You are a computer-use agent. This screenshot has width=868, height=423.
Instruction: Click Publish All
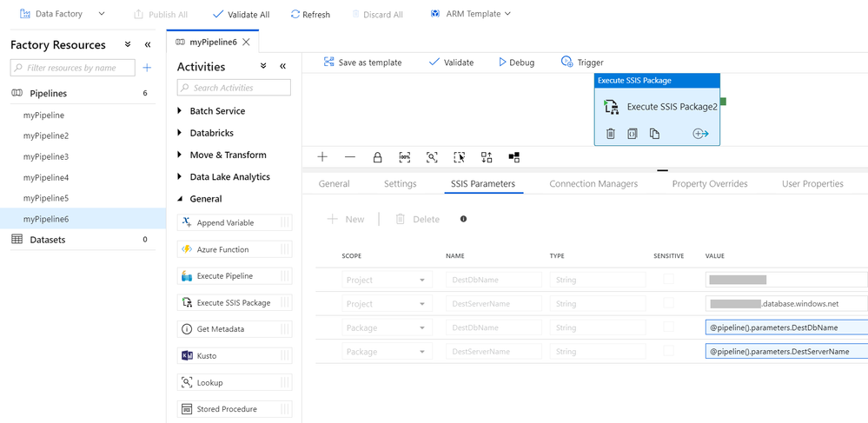[161, 15]
